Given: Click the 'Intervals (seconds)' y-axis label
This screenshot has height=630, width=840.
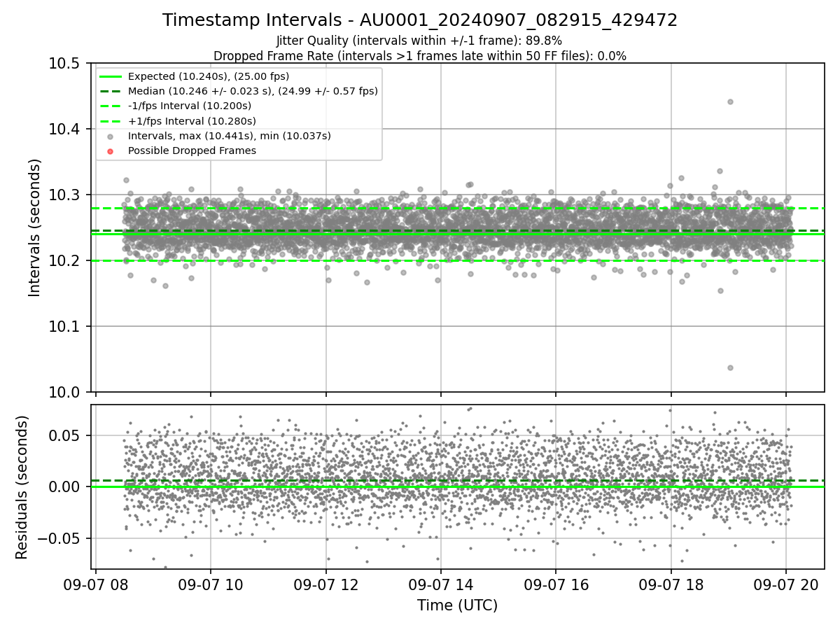Looking at the screenshot, I should (35, 227).
